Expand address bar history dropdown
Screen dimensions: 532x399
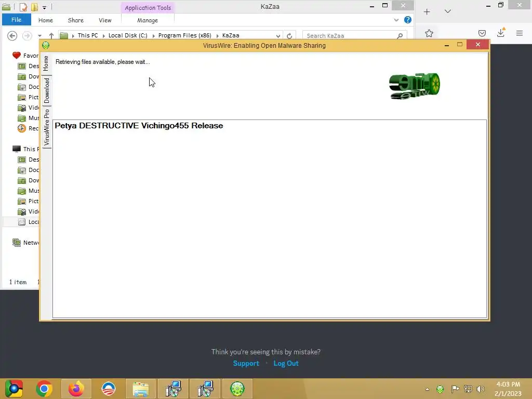(x=278, y=36)
